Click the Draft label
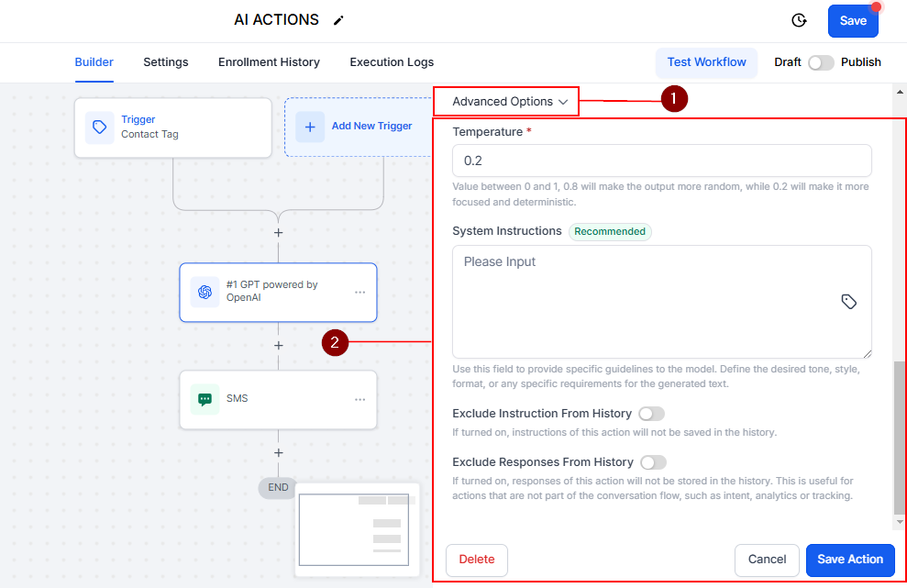This screenshot has height=588, width=907. (787, 62)
